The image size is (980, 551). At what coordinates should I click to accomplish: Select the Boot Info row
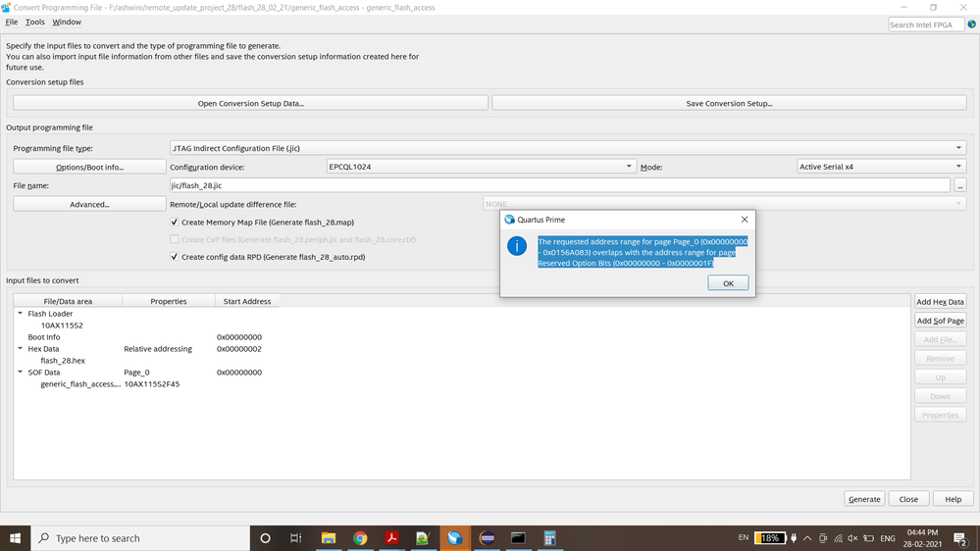click(44, 337)
